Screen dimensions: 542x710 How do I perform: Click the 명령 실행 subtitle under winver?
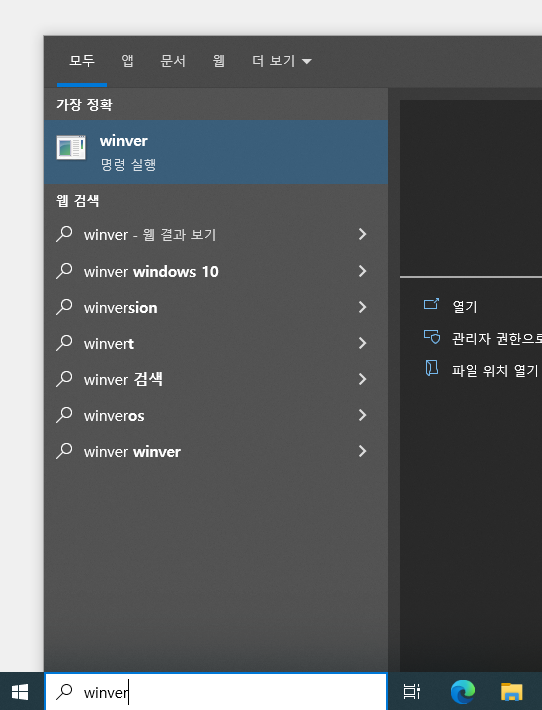[128, 164]
